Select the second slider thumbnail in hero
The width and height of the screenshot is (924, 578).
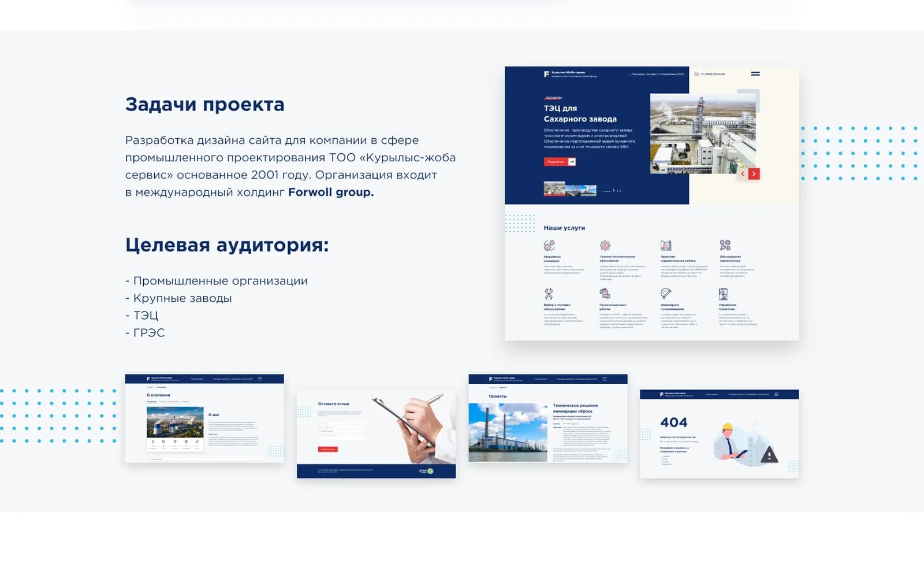pos(581,190)
